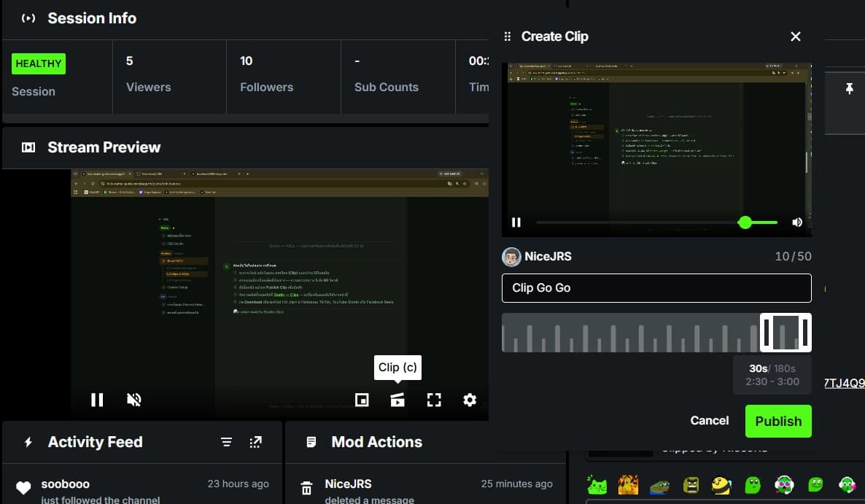The height and width of the screenshot is (504, 865).
Task: Open picture-in-picture for stream preview
Action: [x=362, y=400]
